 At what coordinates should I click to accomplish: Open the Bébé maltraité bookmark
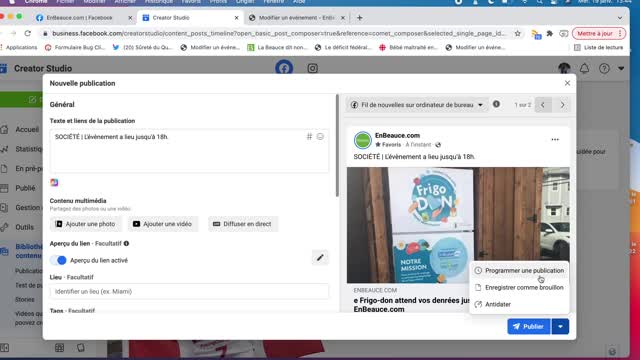[408, 47]
